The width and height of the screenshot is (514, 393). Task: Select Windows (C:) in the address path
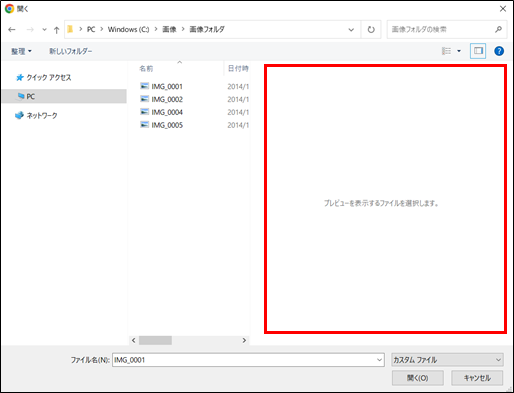click(x=128, y=29)
